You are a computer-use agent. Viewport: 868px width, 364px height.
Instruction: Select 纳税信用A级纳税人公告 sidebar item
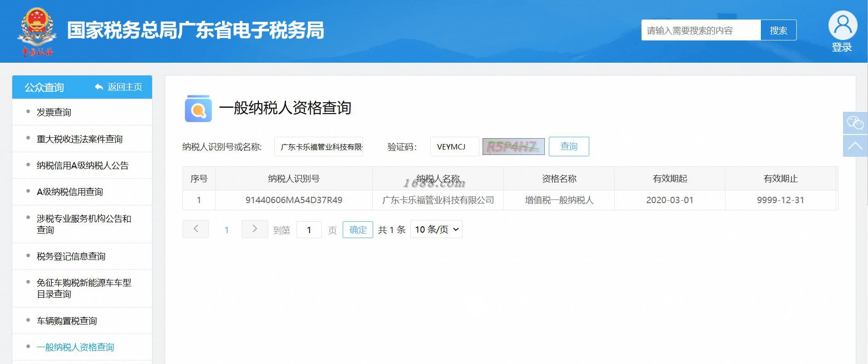[83, 165]
